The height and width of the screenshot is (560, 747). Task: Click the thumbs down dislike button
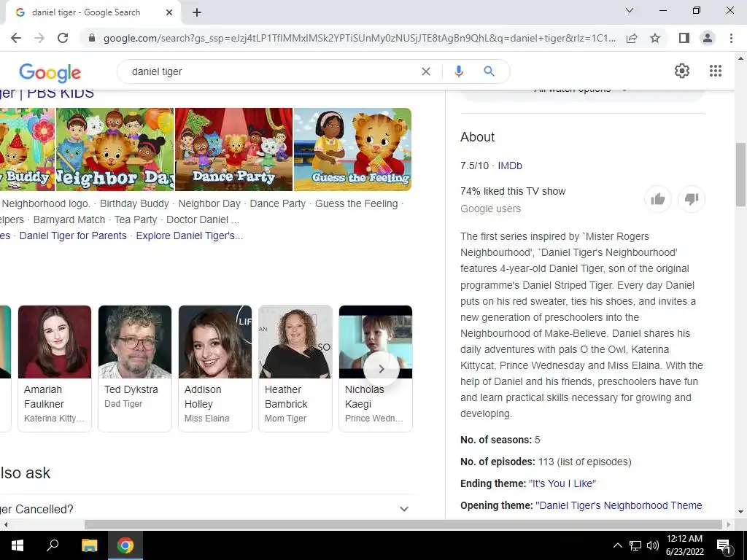692,199
